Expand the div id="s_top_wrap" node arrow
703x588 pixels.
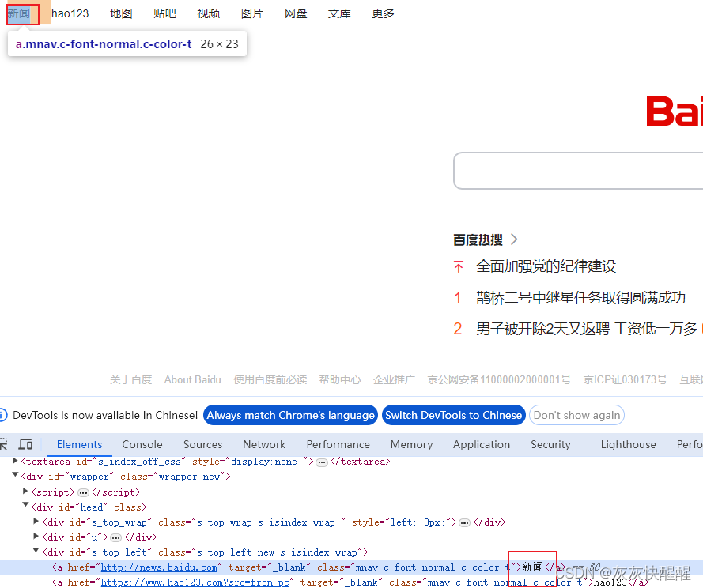pos(36,522)
